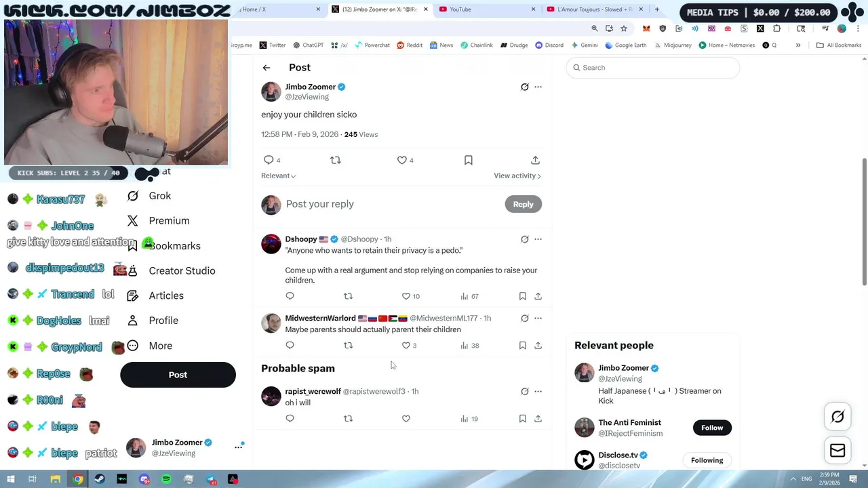The width and height of the screenshot is (868, 488).
Task: Like the main Jimbo Zoomer post
Action: [402, 160]
